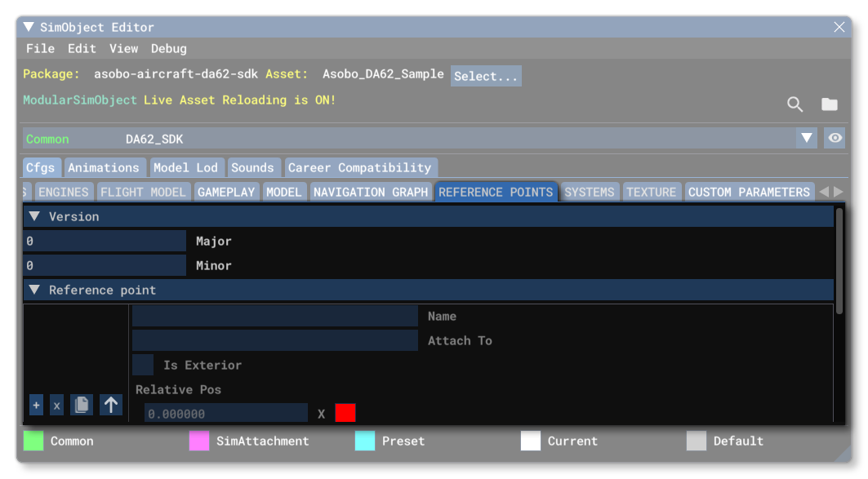Delete the reference point using the x icon
The height and width of the screenshot is (479, 868).
coord(56,405)
